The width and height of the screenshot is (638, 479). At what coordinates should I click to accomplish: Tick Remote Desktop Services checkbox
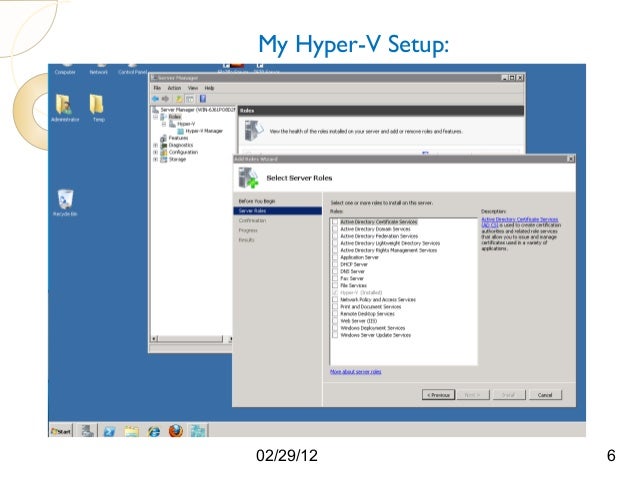(x=335, y=314)
